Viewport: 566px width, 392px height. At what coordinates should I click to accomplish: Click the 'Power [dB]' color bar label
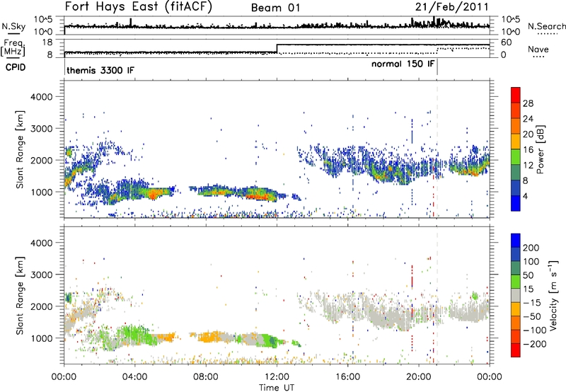[x=541, y=149]
